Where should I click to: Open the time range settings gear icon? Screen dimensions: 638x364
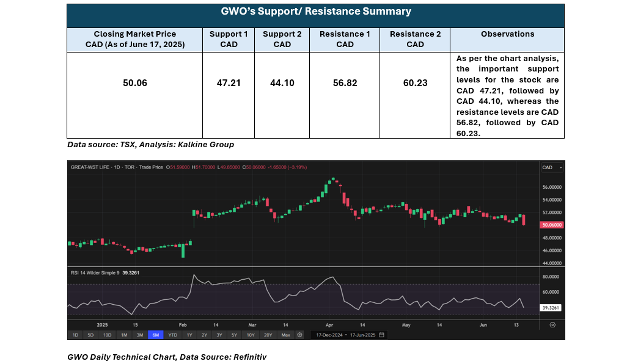[x=300, y=335]
